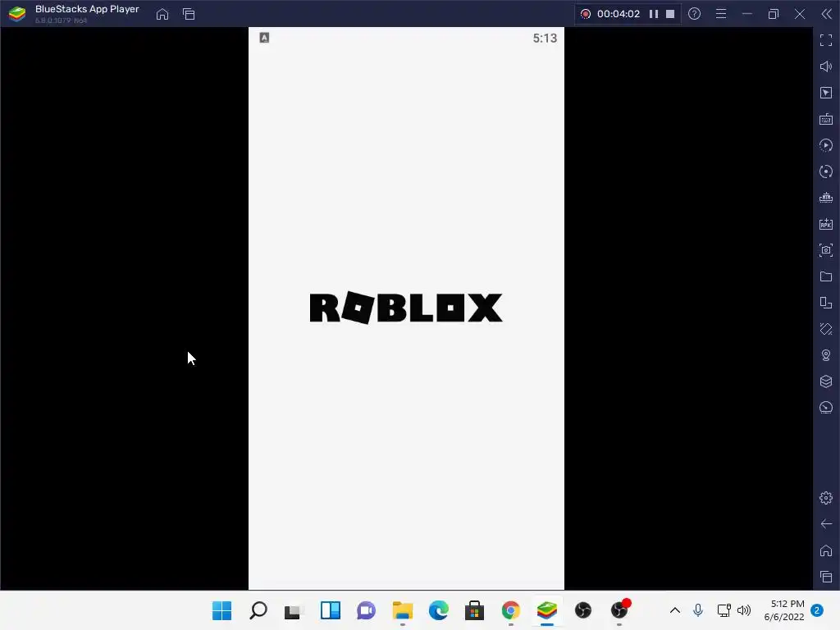Open game controls keyboard icon
Image resolution: width=840 pixels, height=630 pixels.
click(x=826, y=119)
